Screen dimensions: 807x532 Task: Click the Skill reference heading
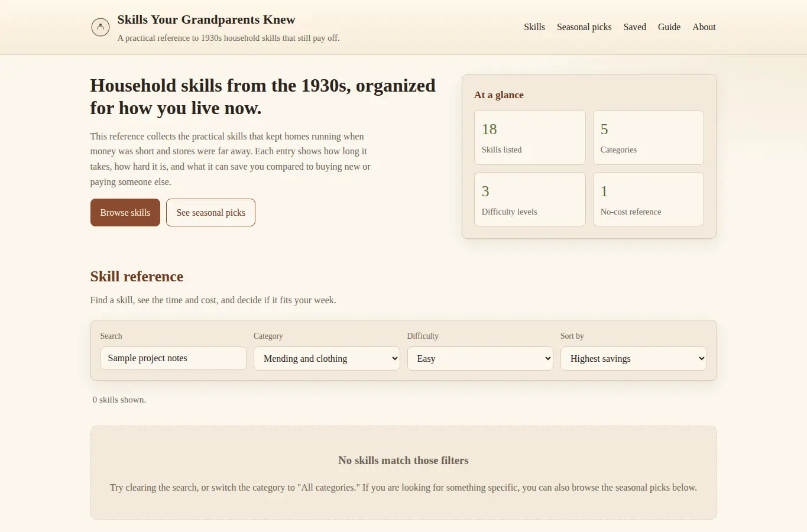[137, 277]
